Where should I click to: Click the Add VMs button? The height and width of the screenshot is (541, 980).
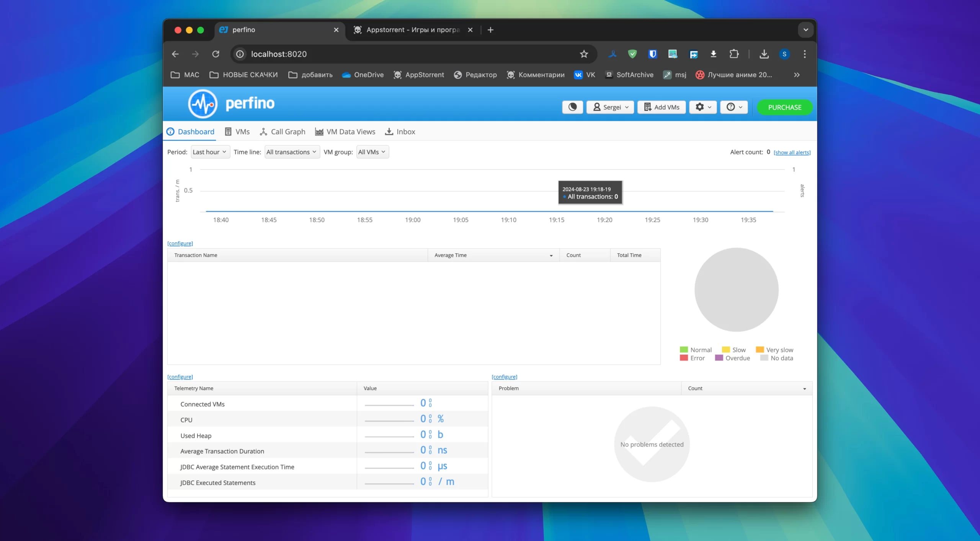(x=661, y=107)
